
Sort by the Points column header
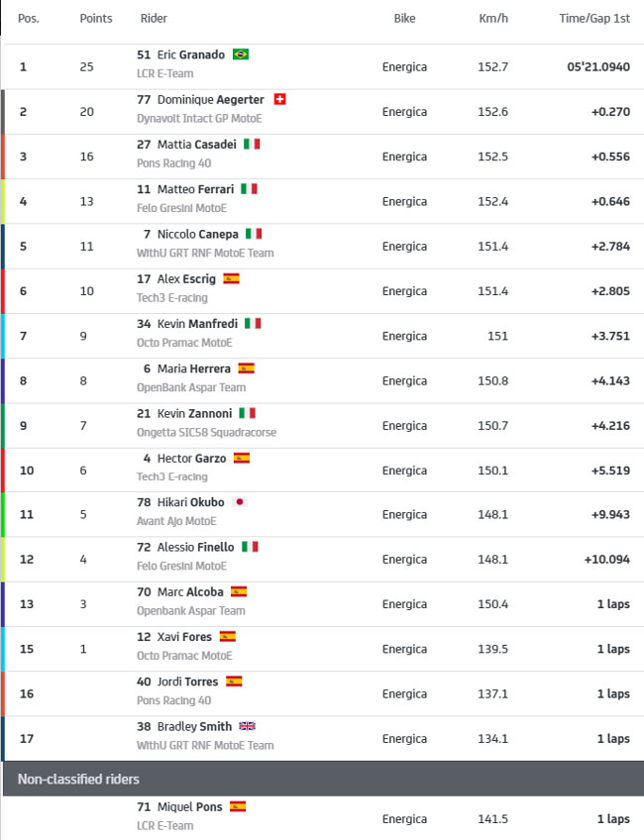[96, 18]
